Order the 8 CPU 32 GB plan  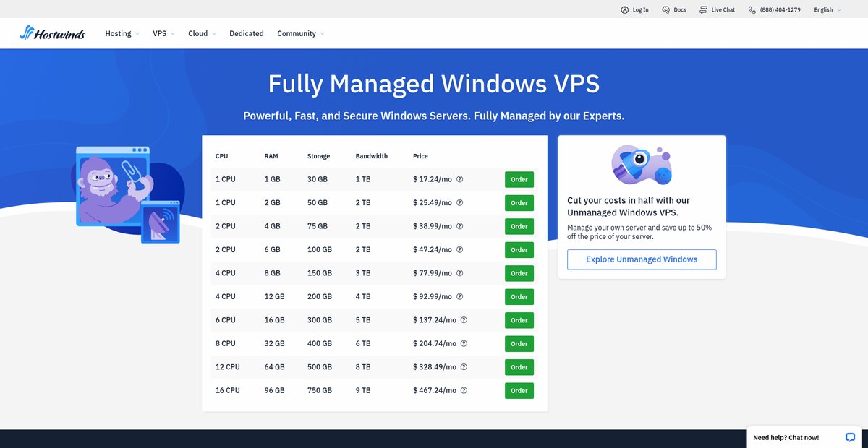(x=519, y=344)
